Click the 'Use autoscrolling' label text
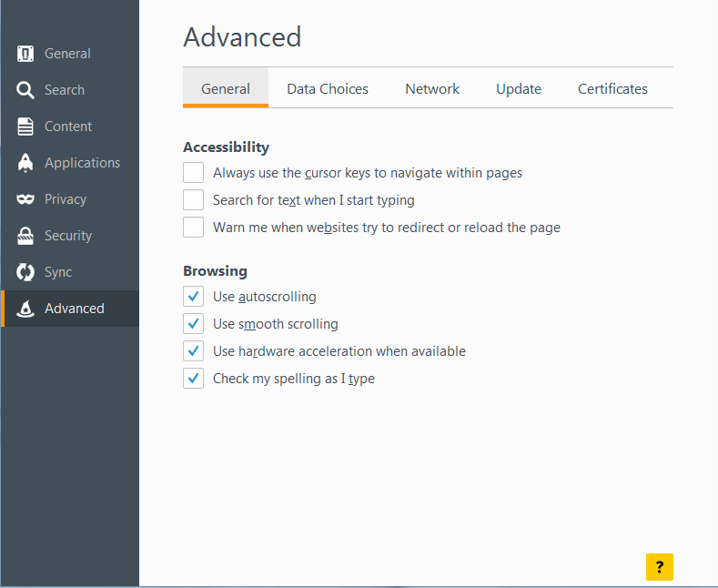This screenshot has width=718, height=588. pos(264,297)
